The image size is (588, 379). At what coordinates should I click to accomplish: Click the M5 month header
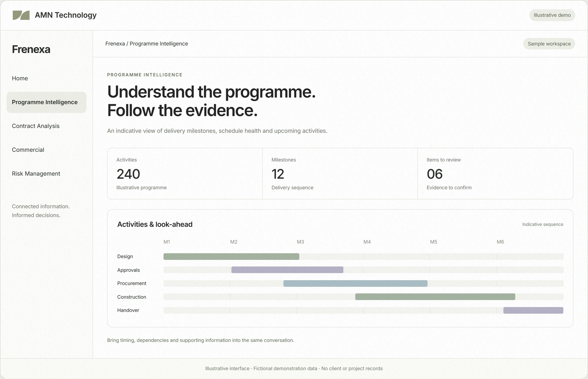point(434,242)
